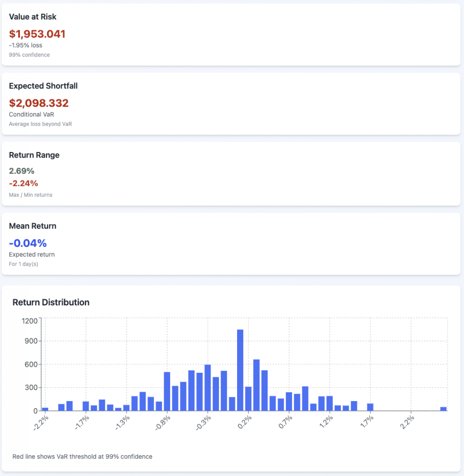Click the Value at Risk heading
Image resolution: width=464 pixels, height=476 pixels.
[x=33, y=17]
